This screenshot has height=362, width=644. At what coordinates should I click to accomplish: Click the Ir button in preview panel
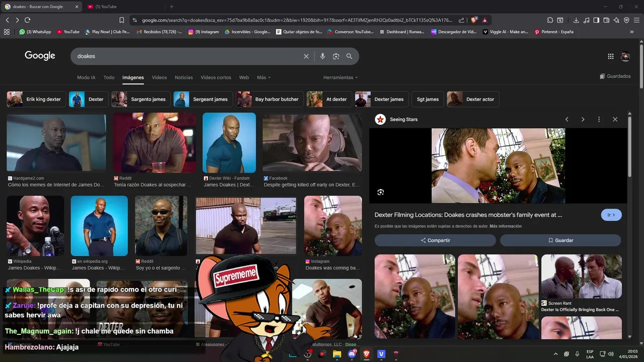pos(611,215)
